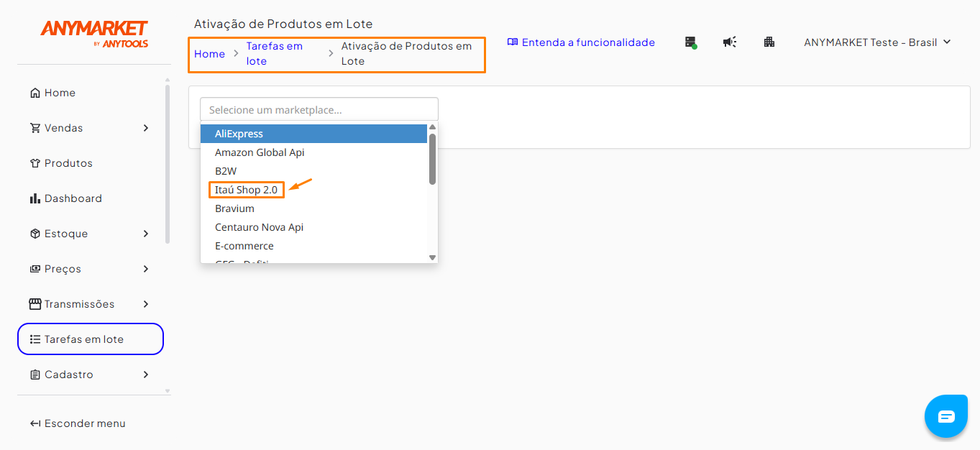Open the announcements megaphone icon
The image size is (980, 450).
point(730,42)
